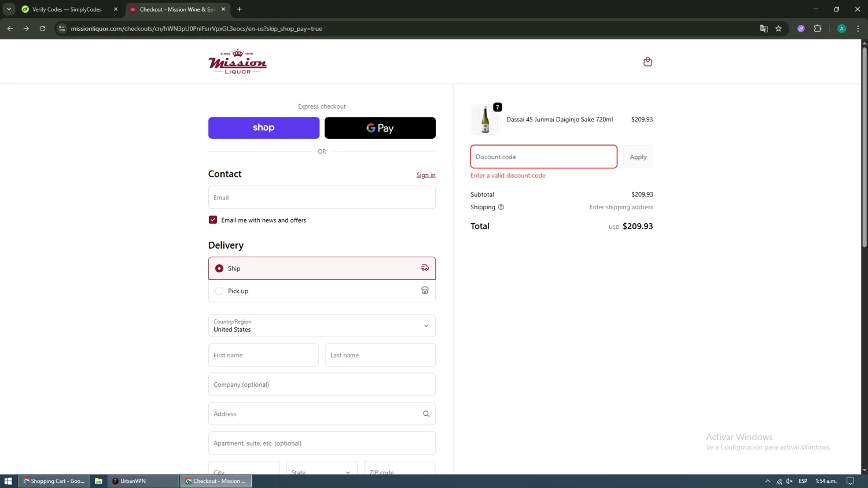The height and width of the screenshot is (488, 868).
Task: Close the Checkout Mission Wine tab
Action: (223, 9)
